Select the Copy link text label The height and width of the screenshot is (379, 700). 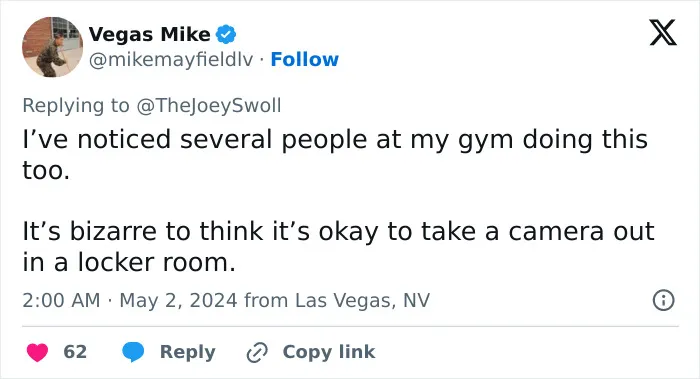(x=329, y=352)
